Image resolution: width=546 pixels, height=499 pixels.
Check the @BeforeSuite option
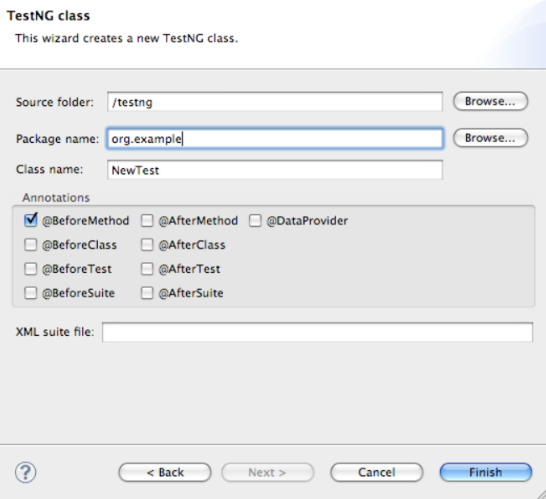[31, 293]
